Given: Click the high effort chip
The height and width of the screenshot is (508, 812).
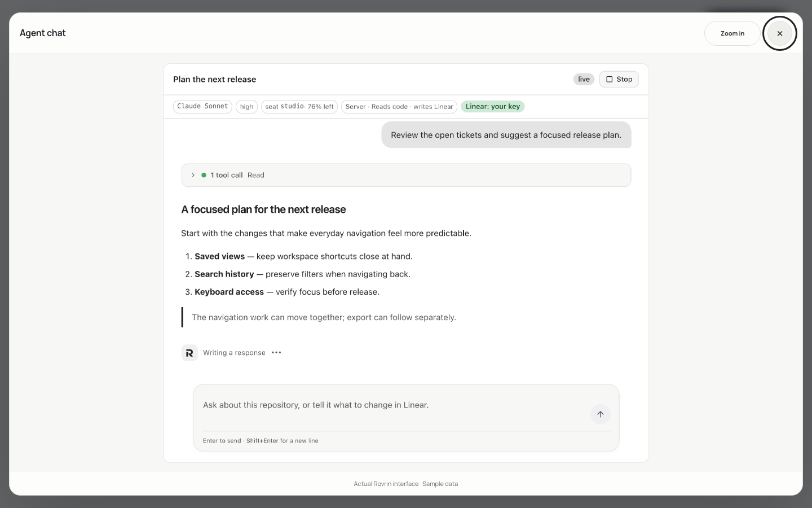Looking at the screenshot, I should coord(246,106).
